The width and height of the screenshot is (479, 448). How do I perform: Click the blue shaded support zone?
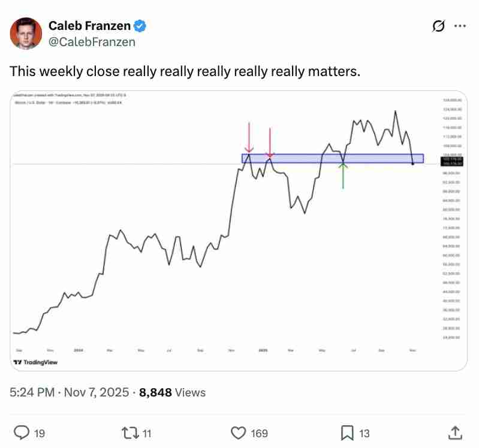coord(372,158)
